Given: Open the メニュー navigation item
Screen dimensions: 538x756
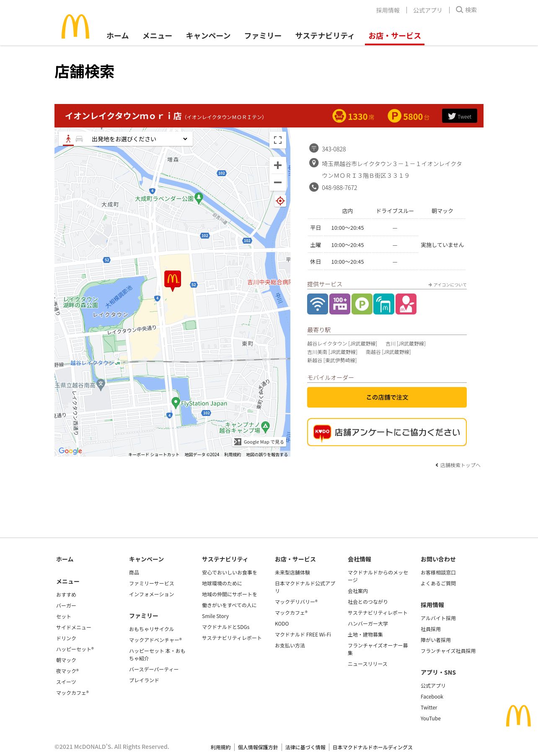Looking at the screenshot, I should pos(157,36).
